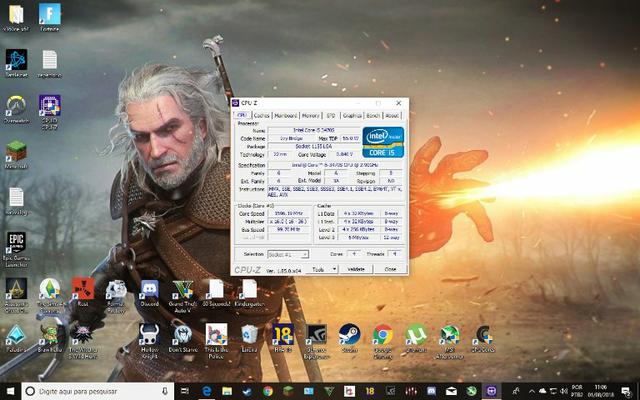Viewport: 640px width, 400px height.
Task: Open the notification action center icon
Action: click(x=626, y=391)
